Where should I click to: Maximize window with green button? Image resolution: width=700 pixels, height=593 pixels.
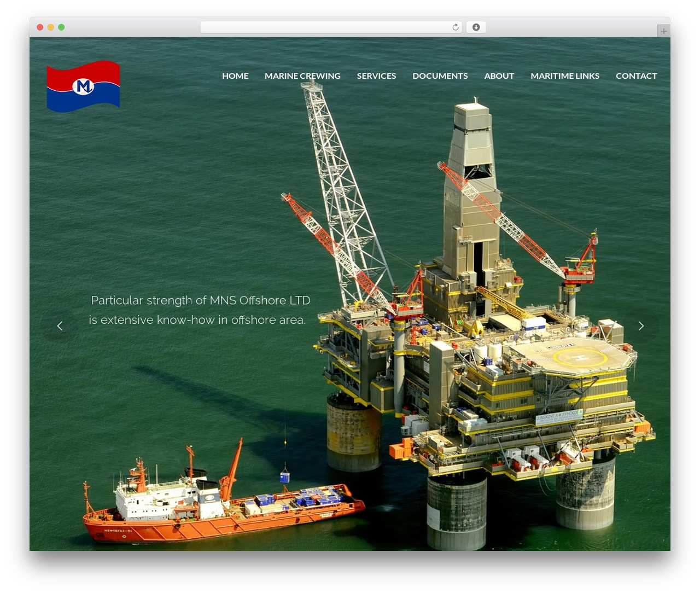[x=61, y=27]
